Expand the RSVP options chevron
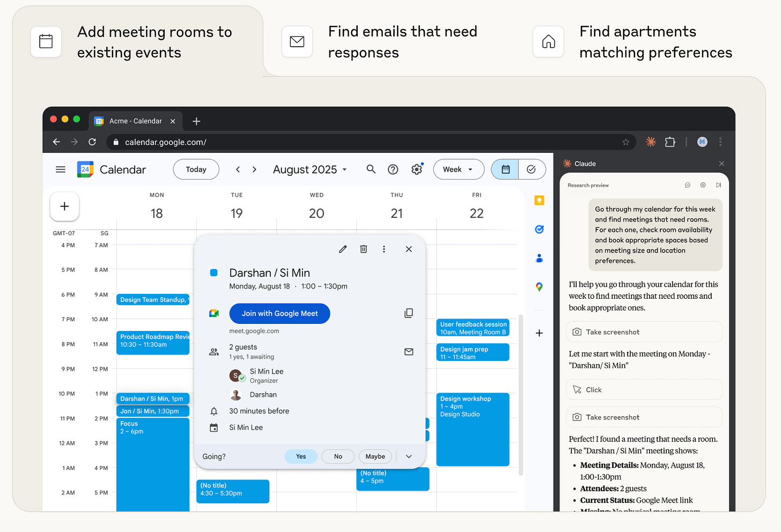The image size is (781, 532). tap(409, 456)
